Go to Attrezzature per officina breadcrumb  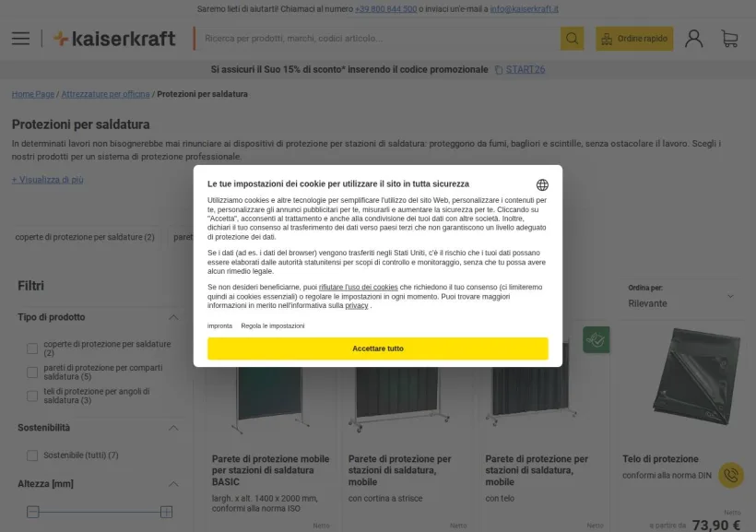click(106, 94)
